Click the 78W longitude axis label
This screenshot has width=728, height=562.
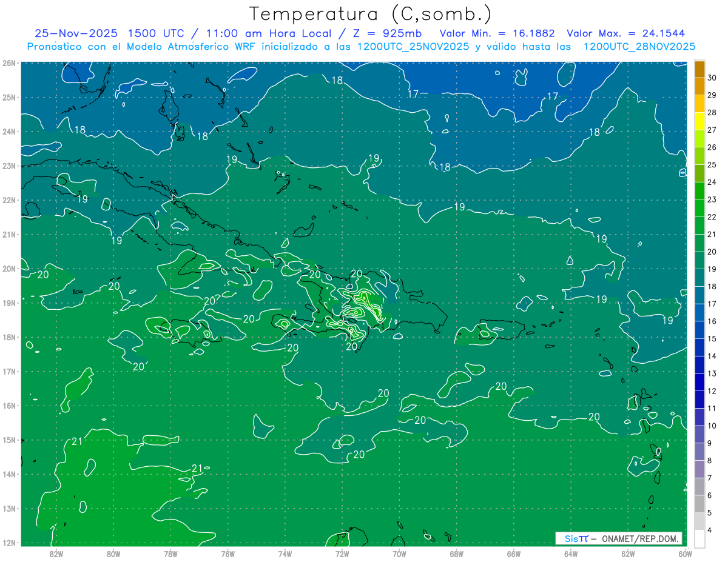[170, 553]
